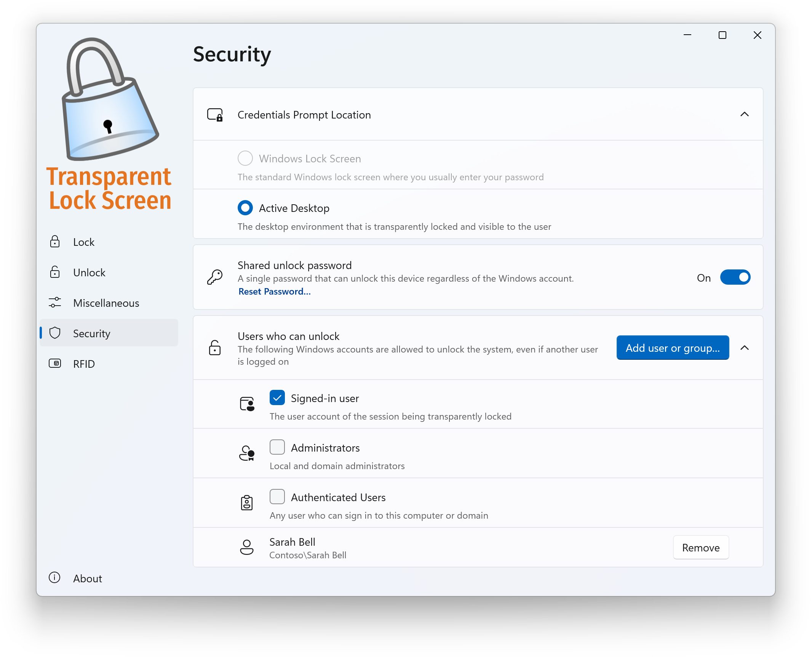Collapse the Credentials Prompt Location section

coord(745,115)
